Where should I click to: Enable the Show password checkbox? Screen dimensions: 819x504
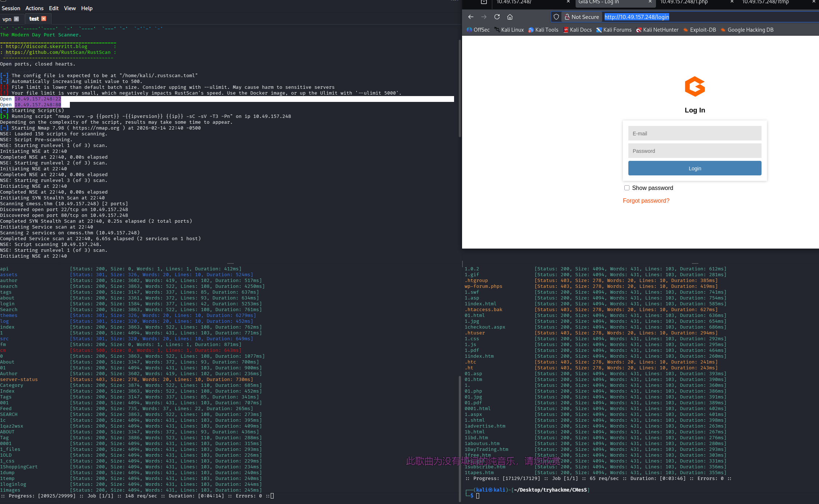(627, 188)
